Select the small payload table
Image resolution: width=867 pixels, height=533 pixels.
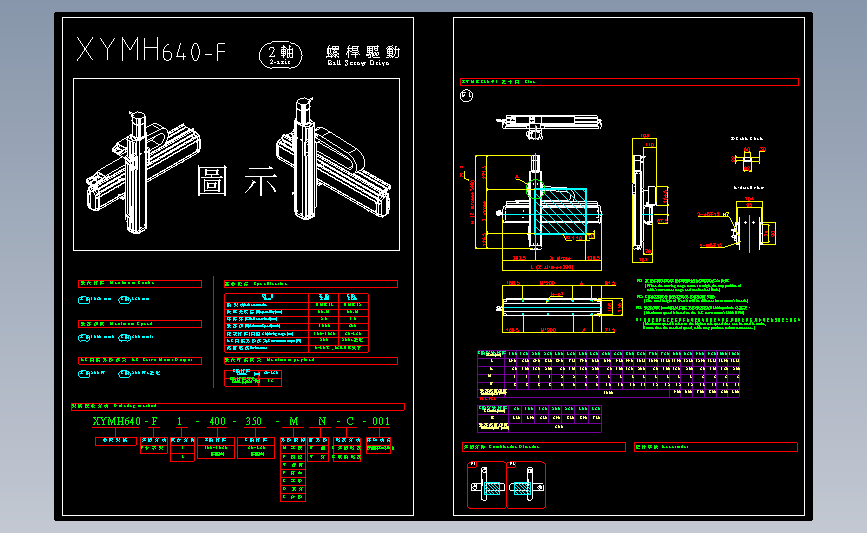pos(253,378)
